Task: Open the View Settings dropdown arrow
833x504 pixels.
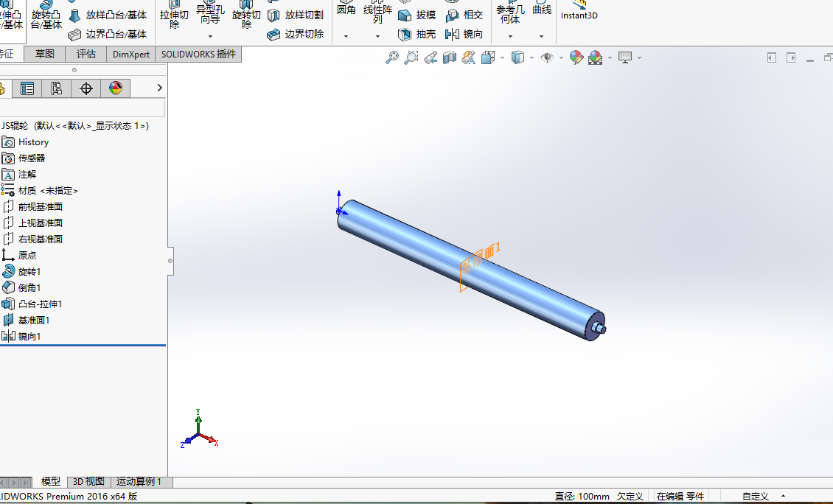Action: point(639,57)
